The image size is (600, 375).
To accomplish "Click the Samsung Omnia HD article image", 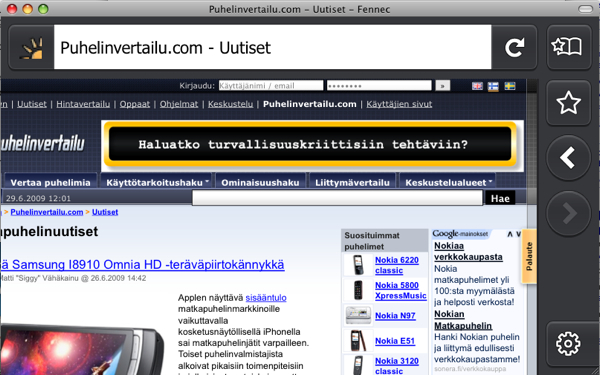I will click(82, 349).
